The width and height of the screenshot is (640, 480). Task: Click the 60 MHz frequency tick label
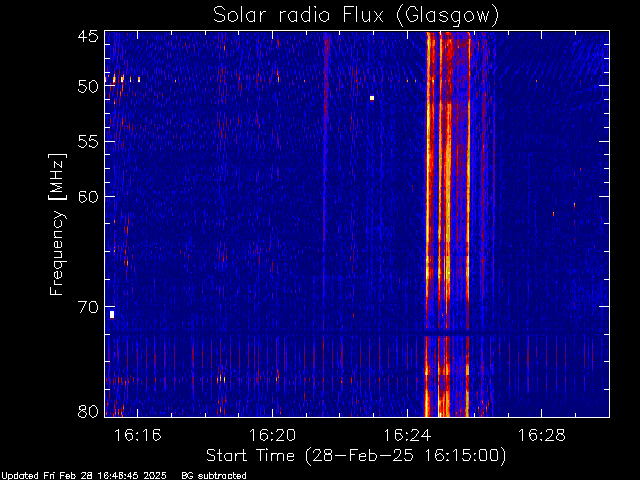(88, 197)
